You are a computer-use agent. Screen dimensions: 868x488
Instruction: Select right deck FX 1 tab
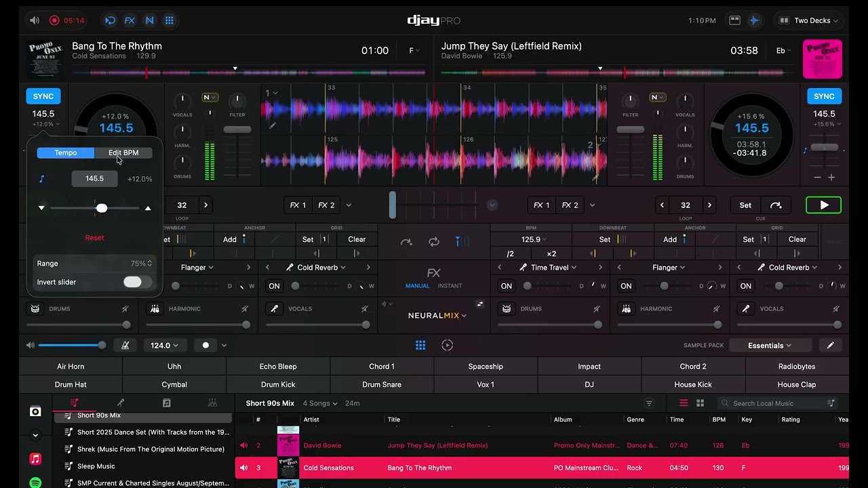(x=542, y=205)
